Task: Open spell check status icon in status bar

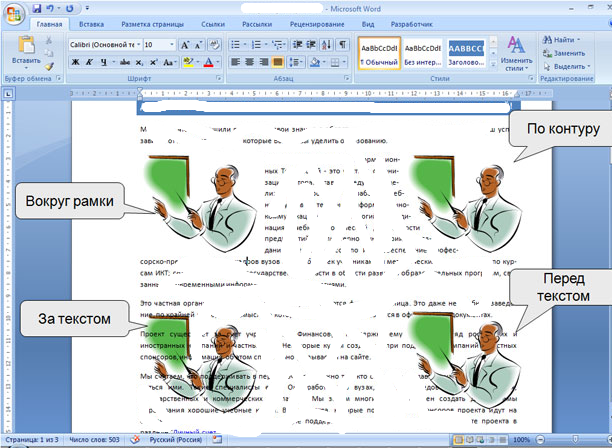Action: click(135, 440)
